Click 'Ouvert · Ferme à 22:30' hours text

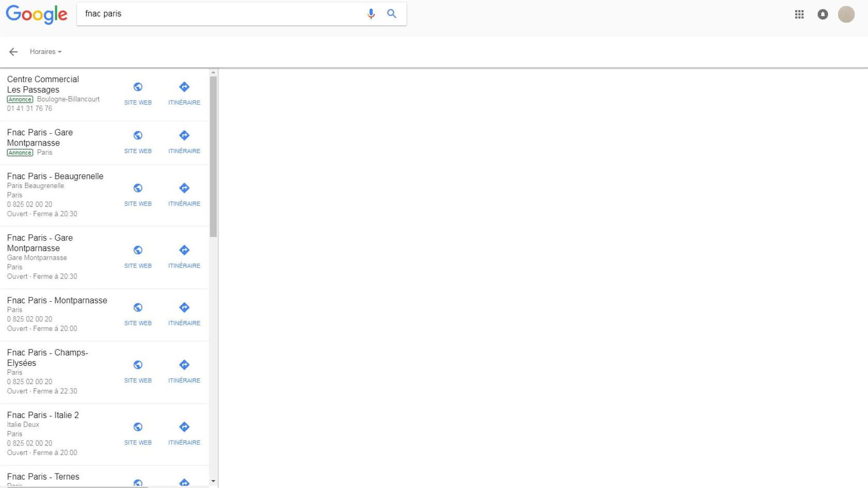tap(42, 391)
